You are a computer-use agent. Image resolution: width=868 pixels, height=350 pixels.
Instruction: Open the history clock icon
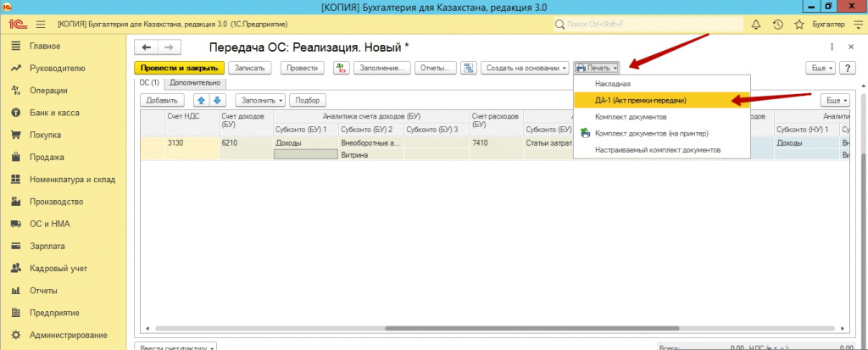pyautogui.click(x=777, y=25)
